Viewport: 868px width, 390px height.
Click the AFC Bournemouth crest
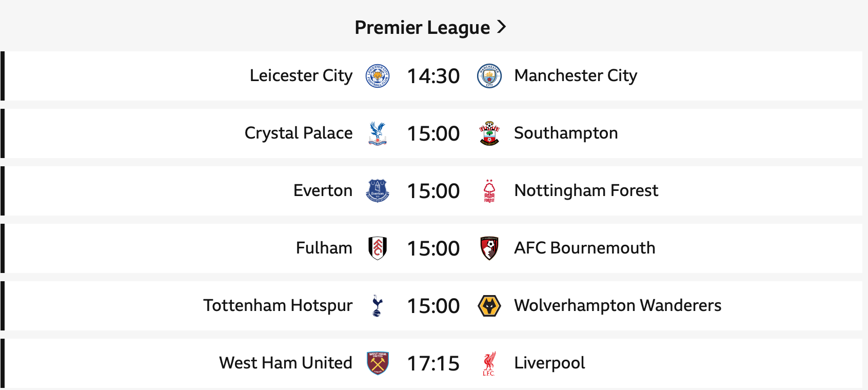[x=489, y=248]
